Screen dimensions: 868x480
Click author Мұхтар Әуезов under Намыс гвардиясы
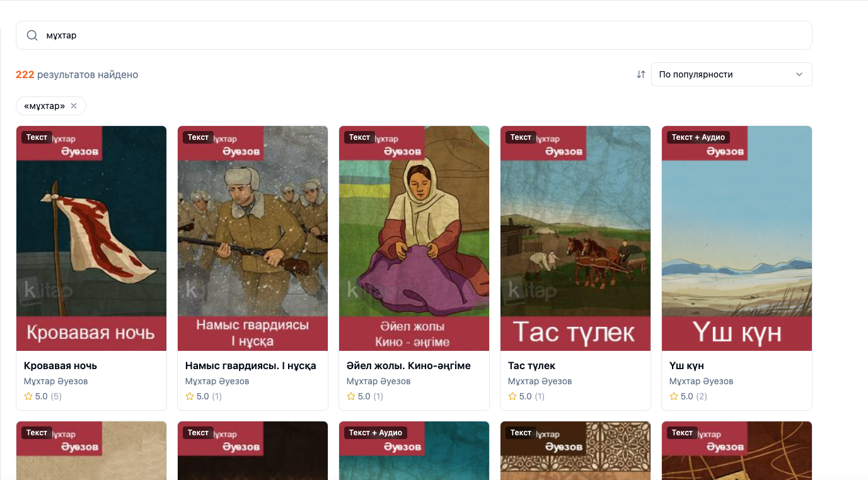[217, 381]
